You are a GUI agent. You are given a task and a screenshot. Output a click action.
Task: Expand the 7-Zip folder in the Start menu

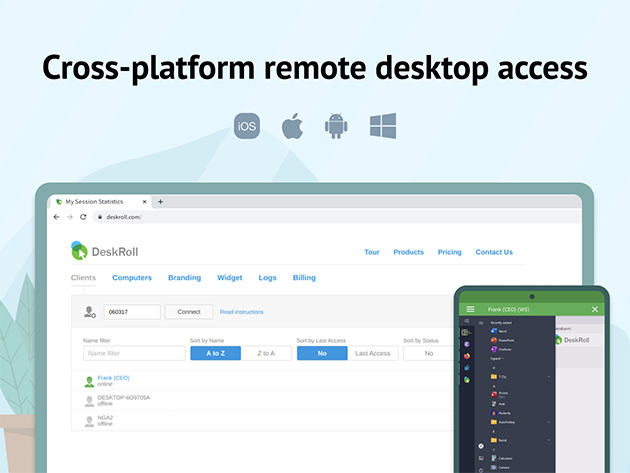(x=549, y=377)
